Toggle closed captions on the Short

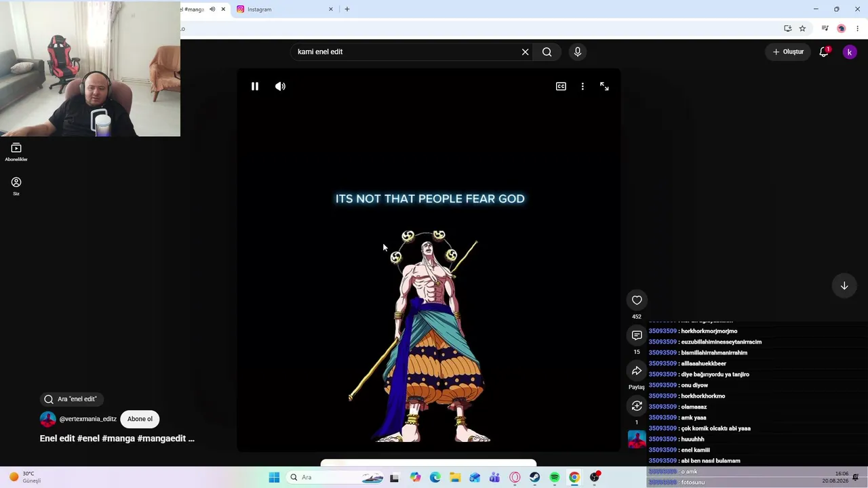(561, 87)
